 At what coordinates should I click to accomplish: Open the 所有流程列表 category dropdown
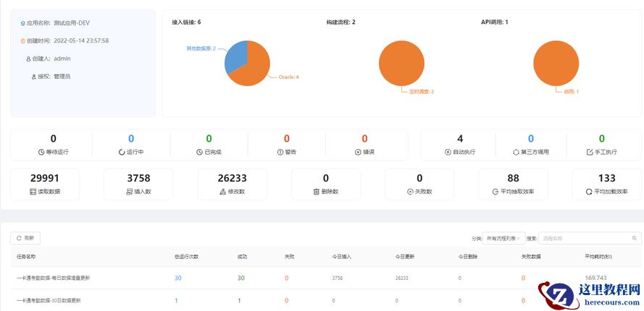click(503, 238)
